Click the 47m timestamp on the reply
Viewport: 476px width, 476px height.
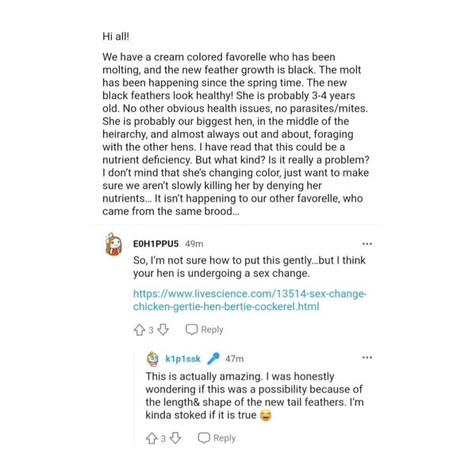coord(234,359)
